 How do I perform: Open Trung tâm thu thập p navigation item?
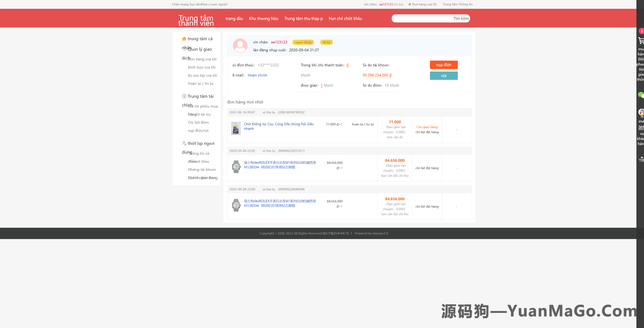click(x=303, y=18)
